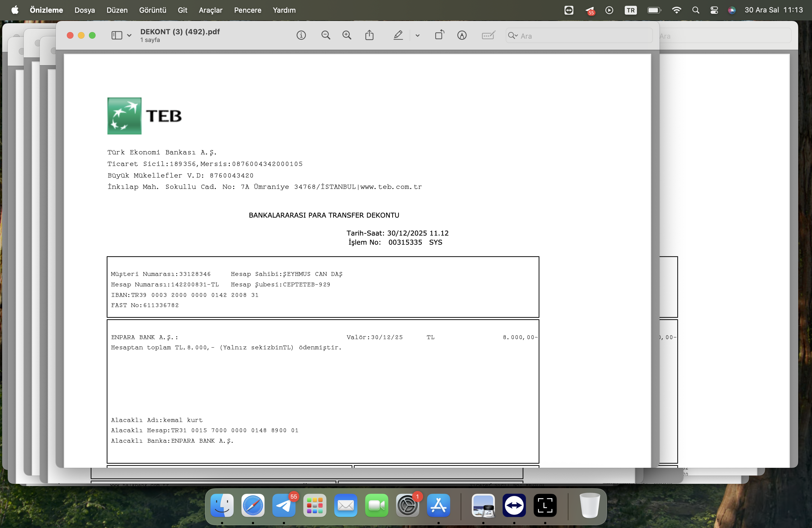Rotate the page with toolbar icon

[x=439, y=35]
